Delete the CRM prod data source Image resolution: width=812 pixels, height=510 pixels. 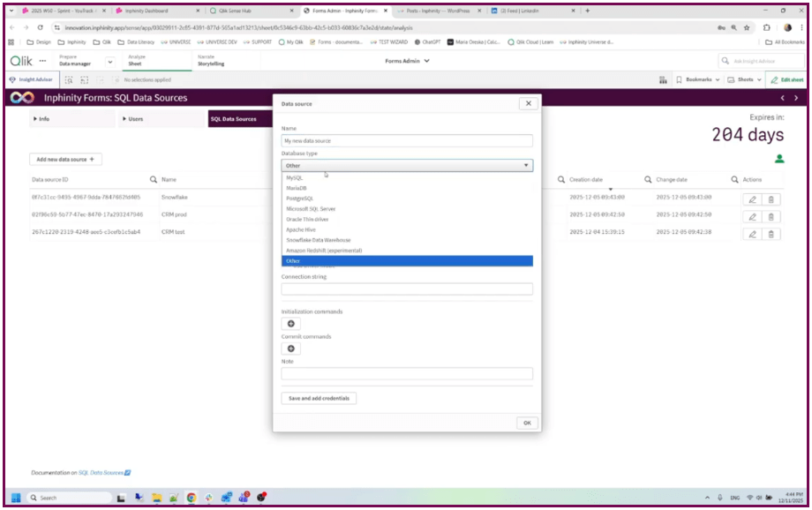click(771, 216)
